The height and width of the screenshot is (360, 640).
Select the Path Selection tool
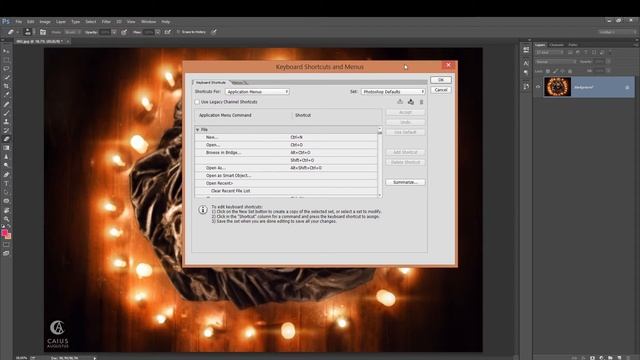6,192
